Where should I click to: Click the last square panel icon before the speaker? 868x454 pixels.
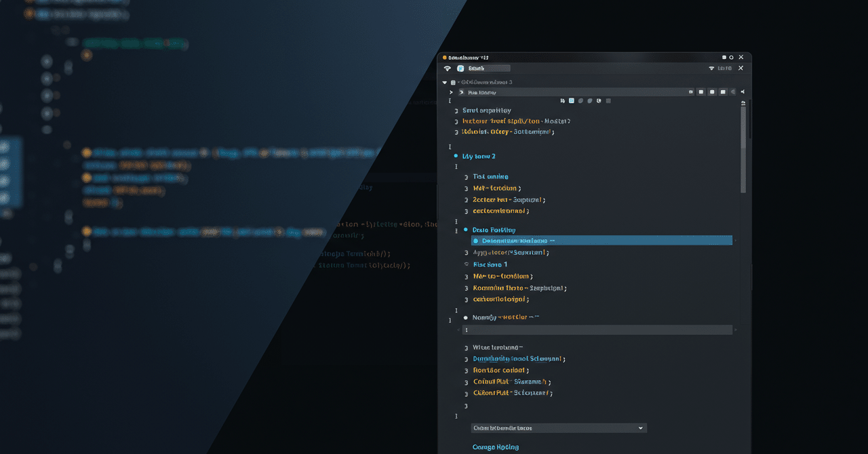point(723,91)
